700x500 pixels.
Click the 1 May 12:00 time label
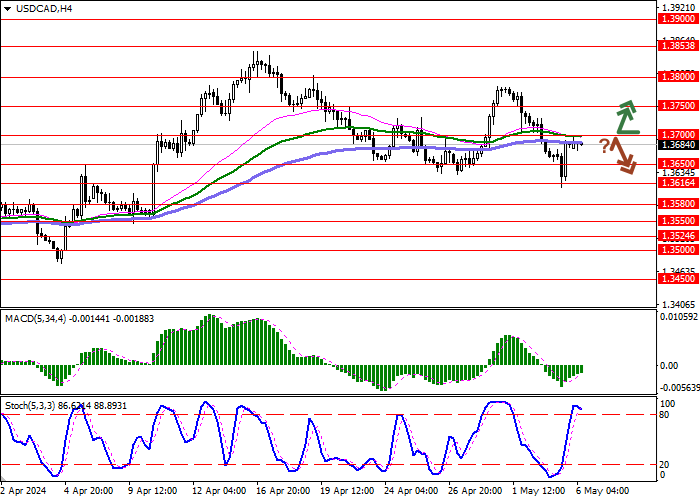(x=539, y=490)
